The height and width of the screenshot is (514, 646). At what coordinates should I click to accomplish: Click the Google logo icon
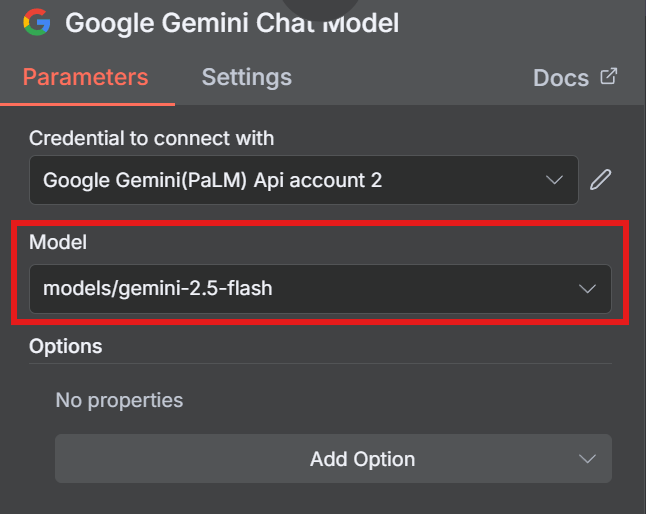pyautogui.click(x=37, y=22)
